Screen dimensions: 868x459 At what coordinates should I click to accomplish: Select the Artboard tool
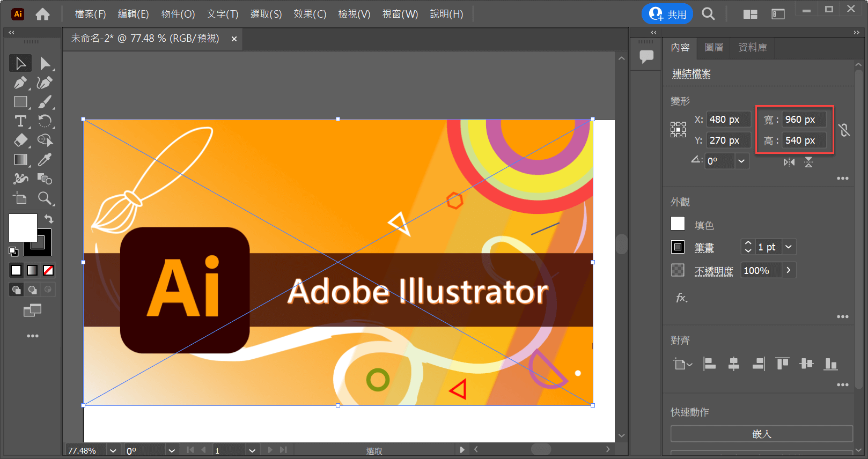click(x=20, y=198)
